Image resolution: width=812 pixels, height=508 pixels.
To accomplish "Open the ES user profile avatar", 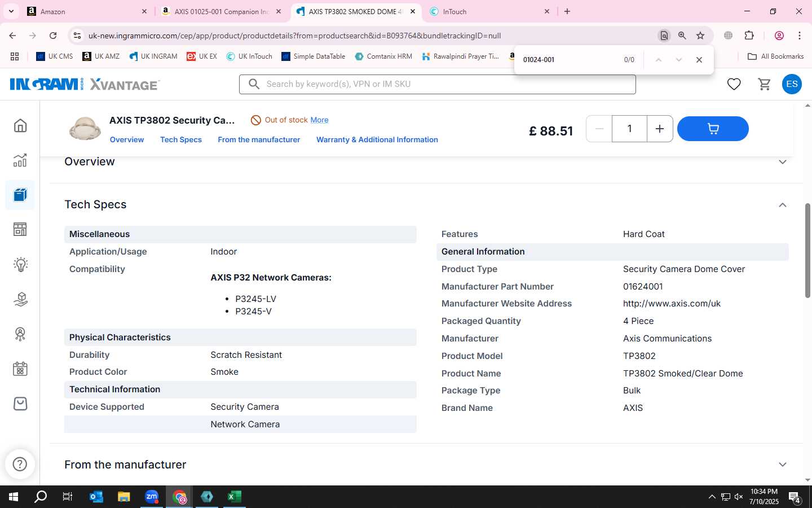I will coord(792,84).
